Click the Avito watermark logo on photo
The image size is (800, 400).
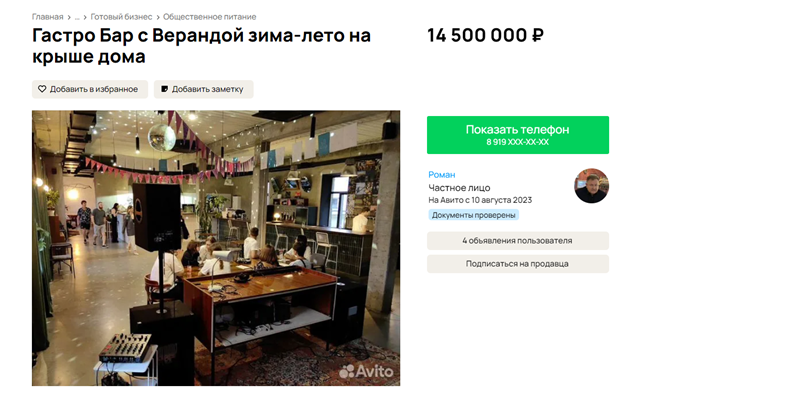[367, 371]
